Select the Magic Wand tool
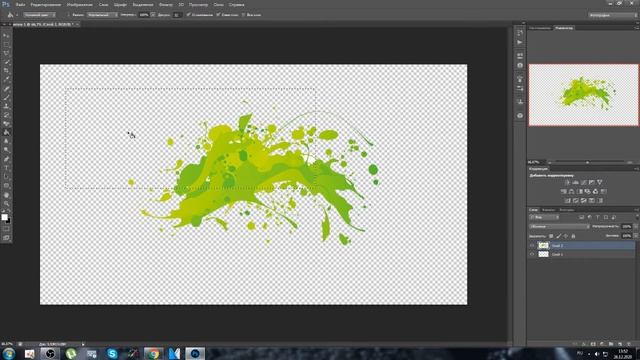The height and width of the screenshot is (360, 640). click(x=6, y=62)
